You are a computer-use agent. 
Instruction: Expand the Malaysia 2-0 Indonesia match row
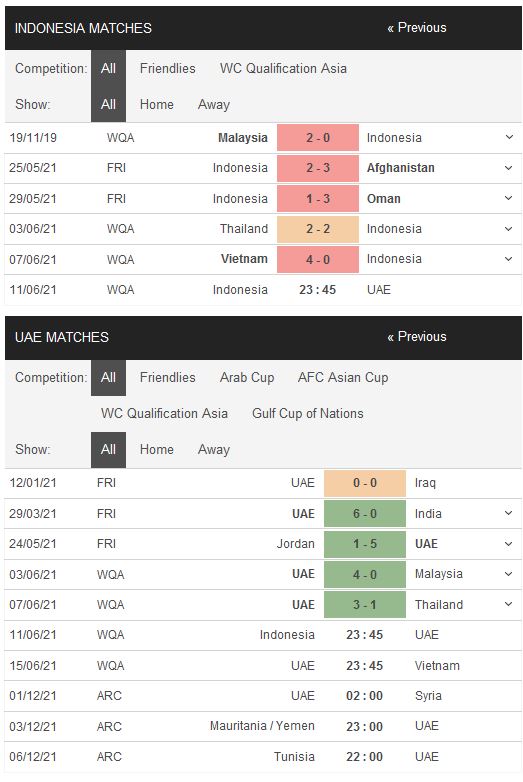[509, 137]
